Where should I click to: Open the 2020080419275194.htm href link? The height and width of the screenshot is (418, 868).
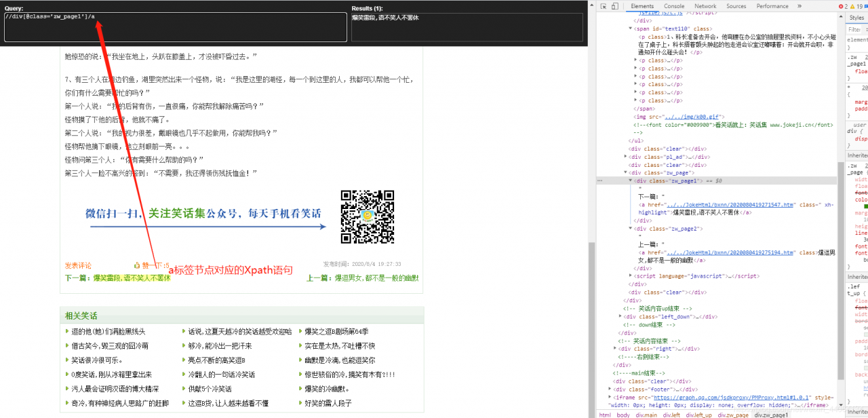click(x=730, y=252)
